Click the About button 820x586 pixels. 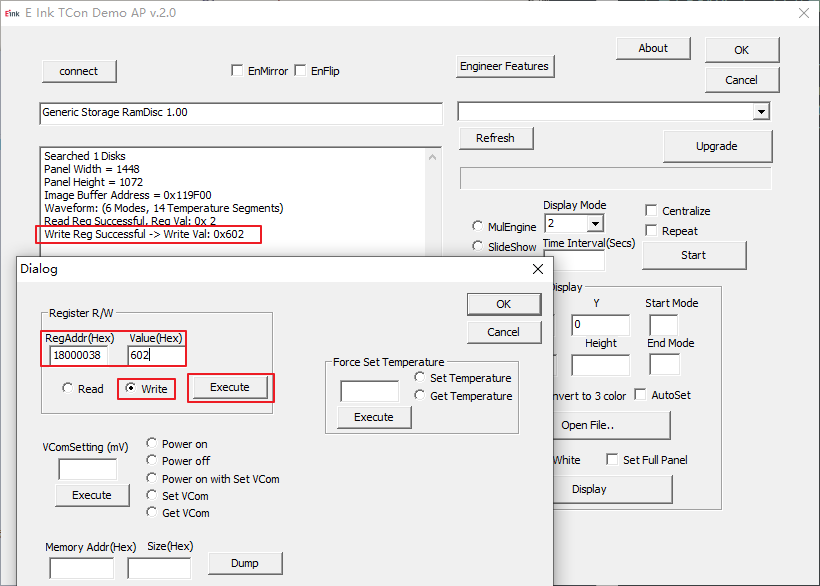pos(653,48)
